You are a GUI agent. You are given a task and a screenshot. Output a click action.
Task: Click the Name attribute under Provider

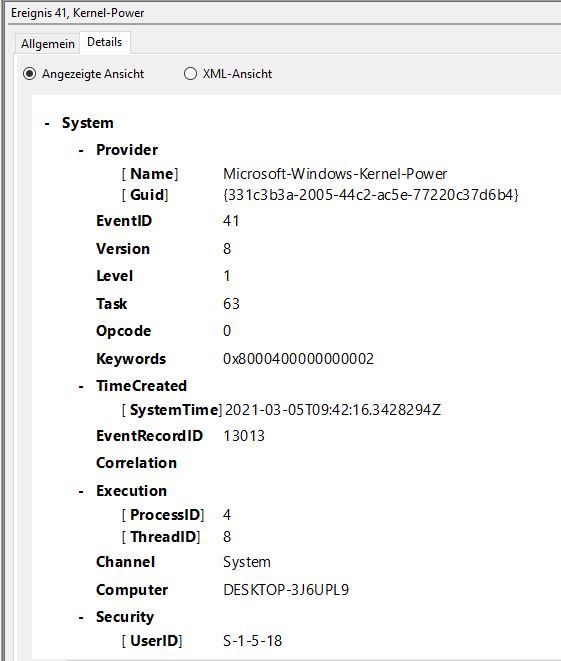(x=152, y=174)
